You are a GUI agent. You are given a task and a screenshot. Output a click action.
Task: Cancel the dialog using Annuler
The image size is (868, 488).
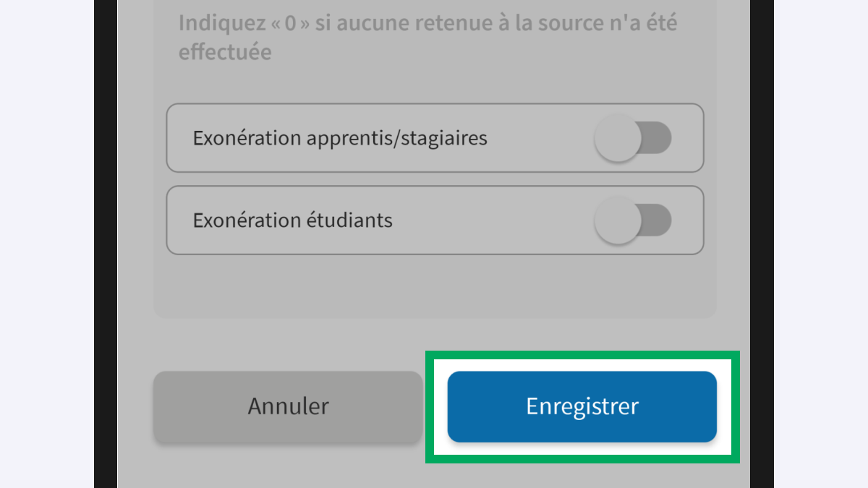tap(288, 406)
